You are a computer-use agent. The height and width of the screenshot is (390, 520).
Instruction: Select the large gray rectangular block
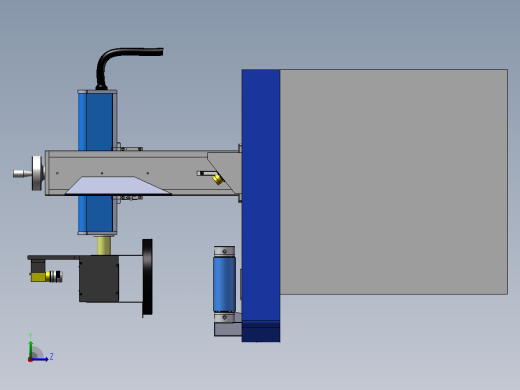click(394, 182)
